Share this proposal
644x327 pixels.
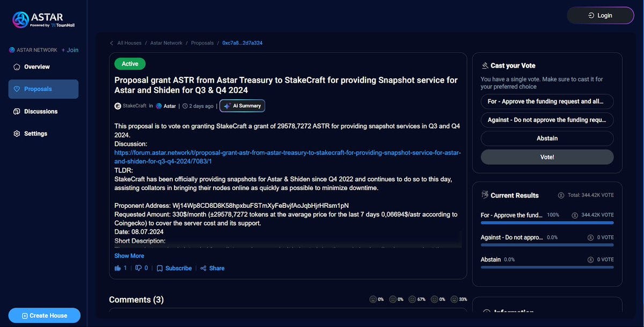(217, 268)
